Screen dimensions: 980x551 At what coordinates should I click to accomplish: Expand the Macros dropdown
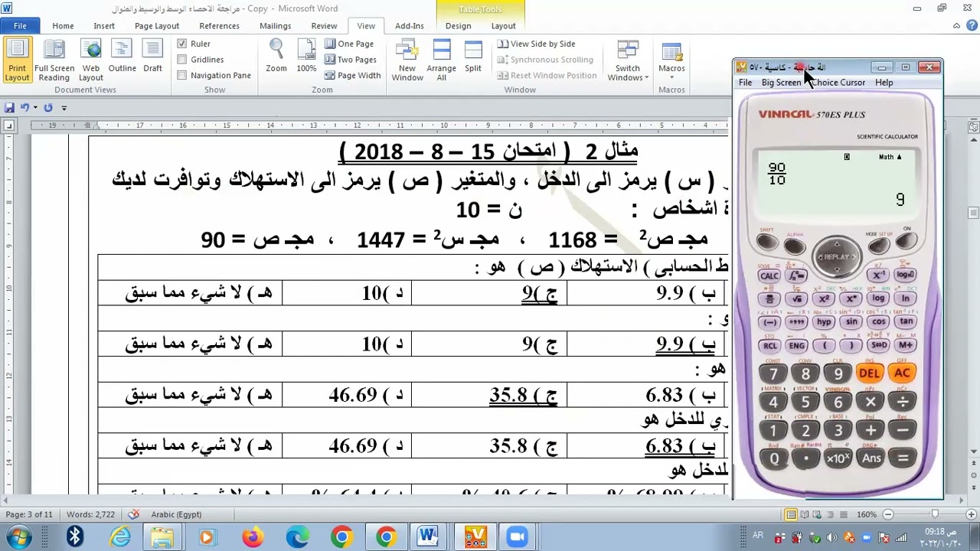pyautogui.click(x=671, y=60)
